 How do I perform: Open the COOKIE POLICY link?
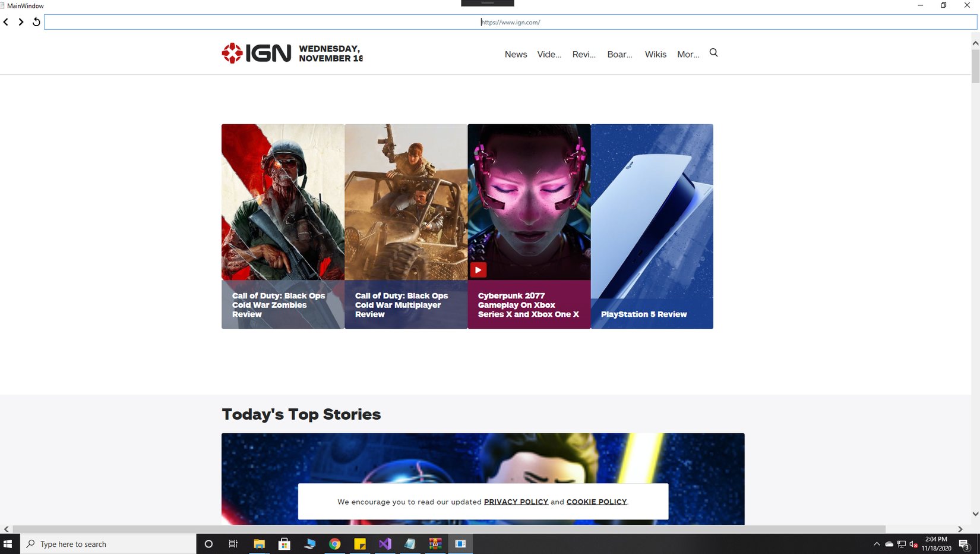click(596, 502)
